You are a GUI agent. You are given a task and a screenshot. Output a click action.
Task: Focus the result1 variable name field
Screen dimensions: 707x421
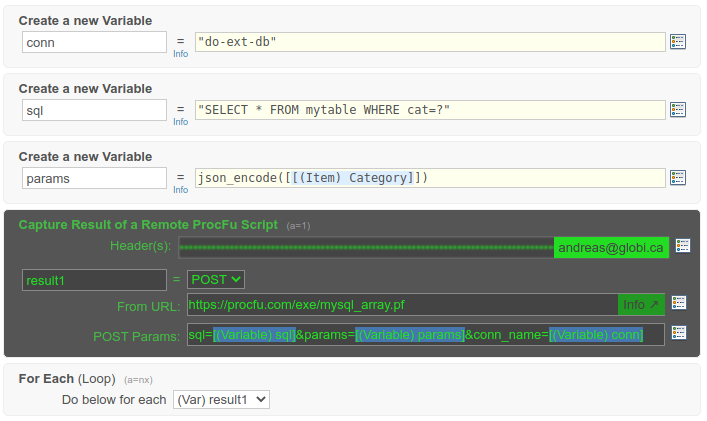(x=94, y=280)
